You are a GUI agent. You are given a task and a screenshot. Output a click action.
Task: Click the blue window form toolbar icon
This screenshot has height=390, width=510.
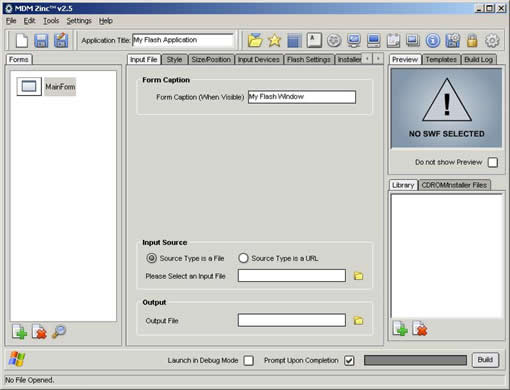tap(294, 41)
